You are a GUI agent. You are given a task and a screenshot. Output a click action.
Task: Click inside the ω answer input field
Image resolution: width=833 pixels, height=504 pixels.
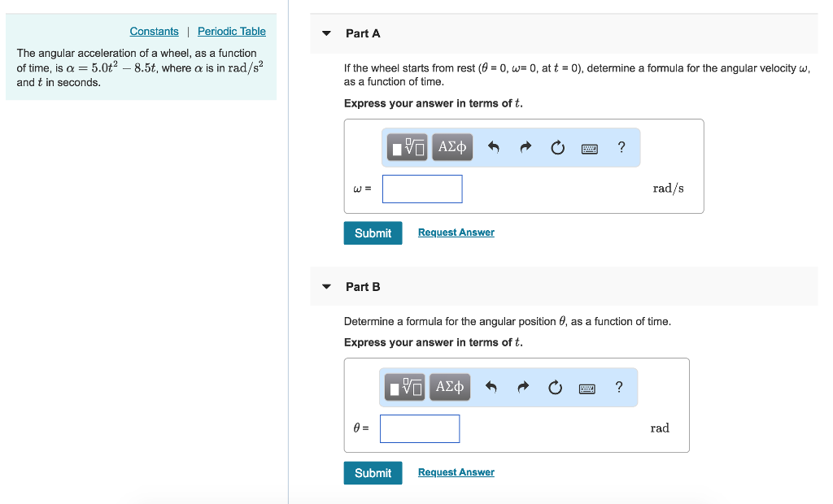click(x=422, y=189)
